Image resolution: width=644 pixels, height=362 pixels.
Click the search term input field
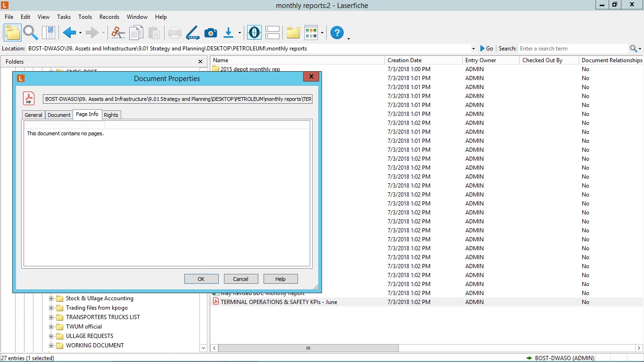573,49
